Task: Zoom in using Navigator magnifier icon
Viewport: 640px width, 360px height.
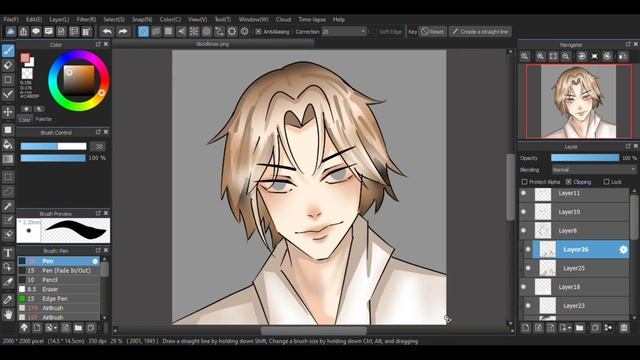Action: coord(540,56)
